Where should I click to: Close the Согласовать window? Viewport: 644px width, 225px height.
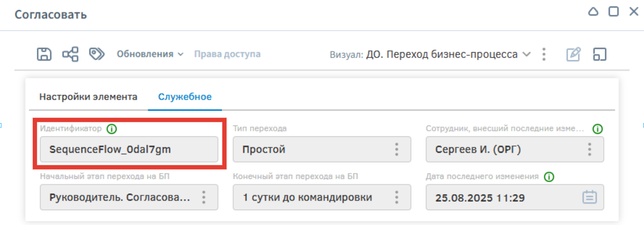pyautogui.click(x=634, y=11)
